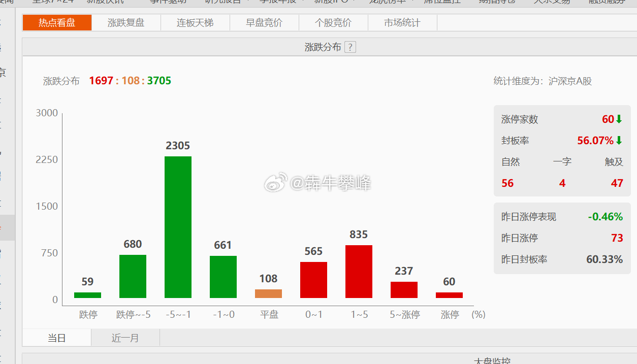Click the 1500 y-axis value
Screen dimensions: 637x364
(47, 206)
